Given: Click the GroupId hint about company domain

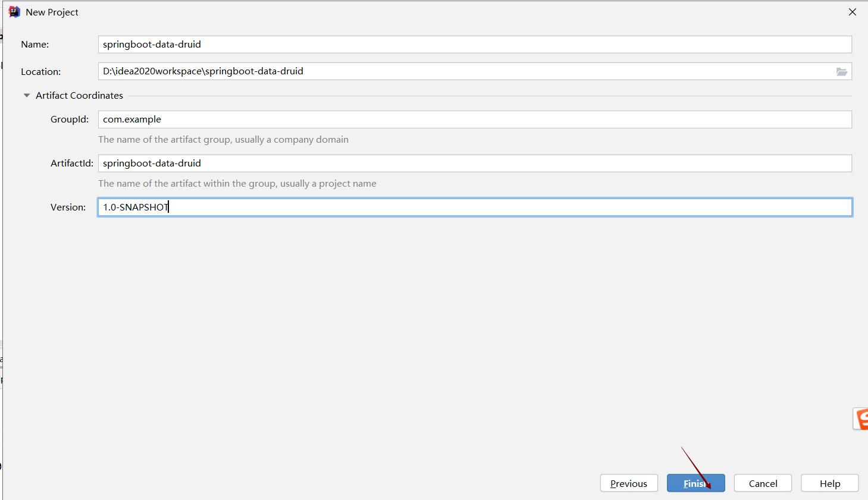Looking at the screenshot, I should (x=223, y=139).
